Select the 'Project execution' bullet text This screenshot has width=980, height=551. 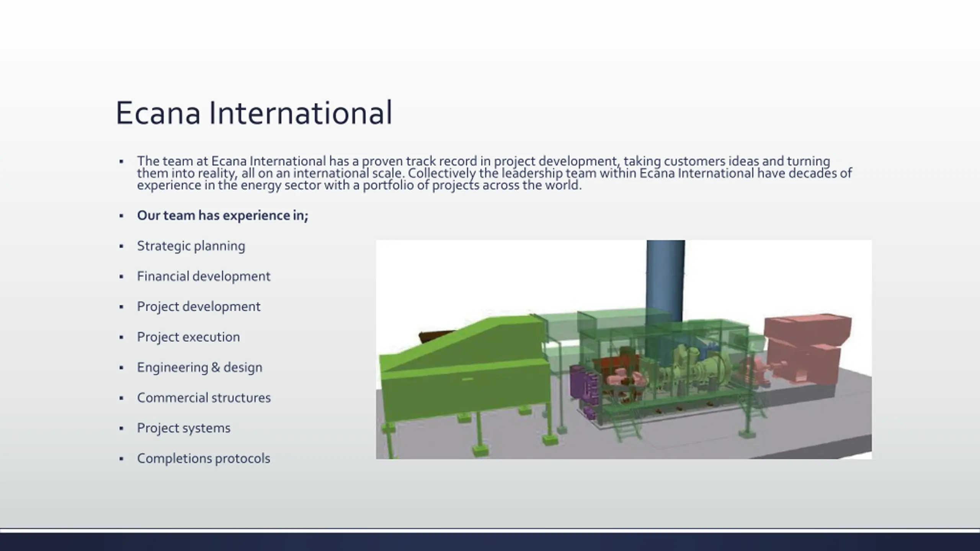[188, 337]
